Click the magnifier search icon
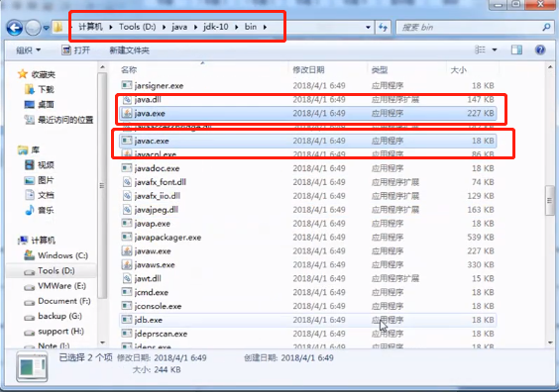Image resolution: width=559 pixels, height=392 pixels. (546, 27)
